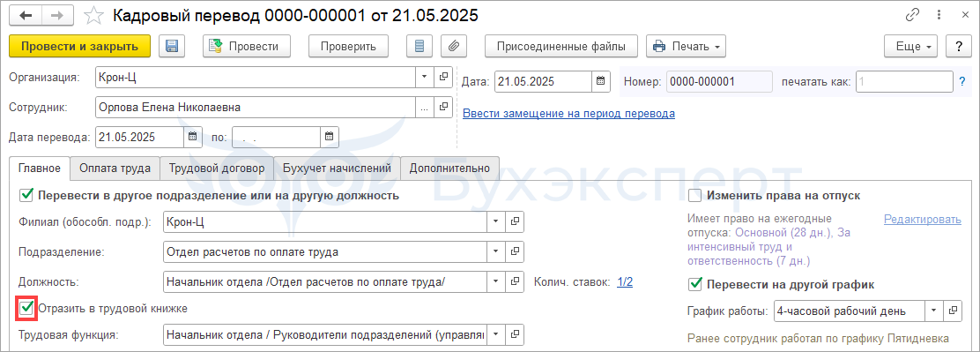The height and width of the screenshot is (352, 980).
Task: Open help with the question mark button
Action: point(958,46)
